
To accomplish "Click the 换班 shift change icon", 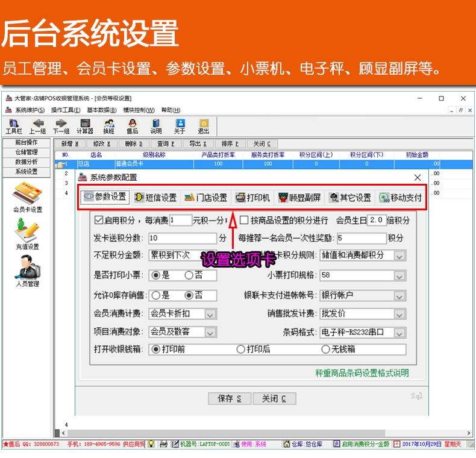I will click(x=108, y=126).
